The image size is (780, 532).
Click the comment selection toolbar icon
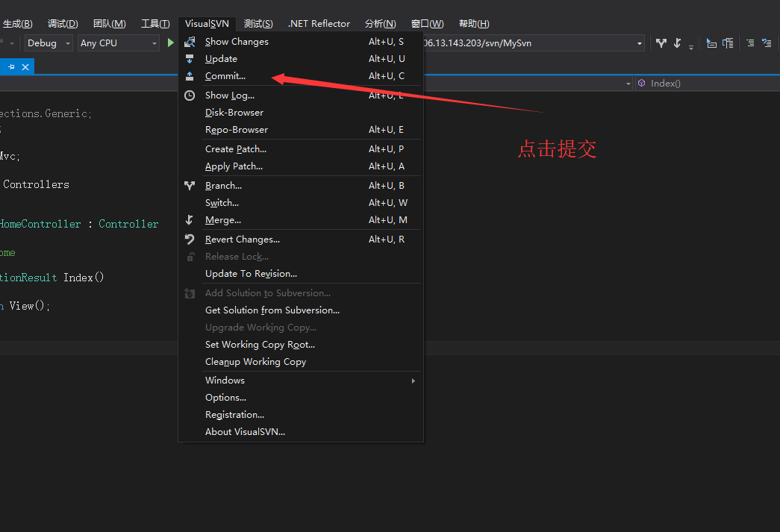750,43
